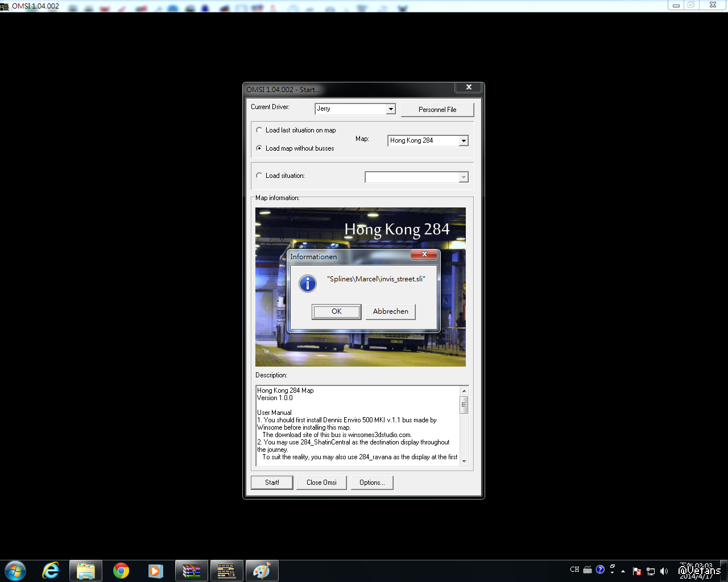The width and height of the screenshot is (728, 582).
Task: Open Internet Explorer from the taskbar
Action: pyautogui.click(x=51, y=571)
